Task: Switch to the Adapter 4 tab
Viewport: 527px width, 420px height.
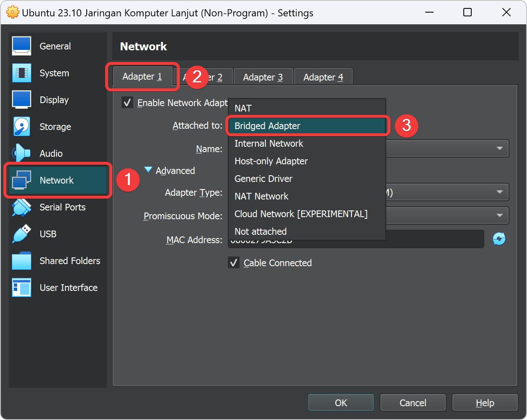Action: tap(323, 78)
